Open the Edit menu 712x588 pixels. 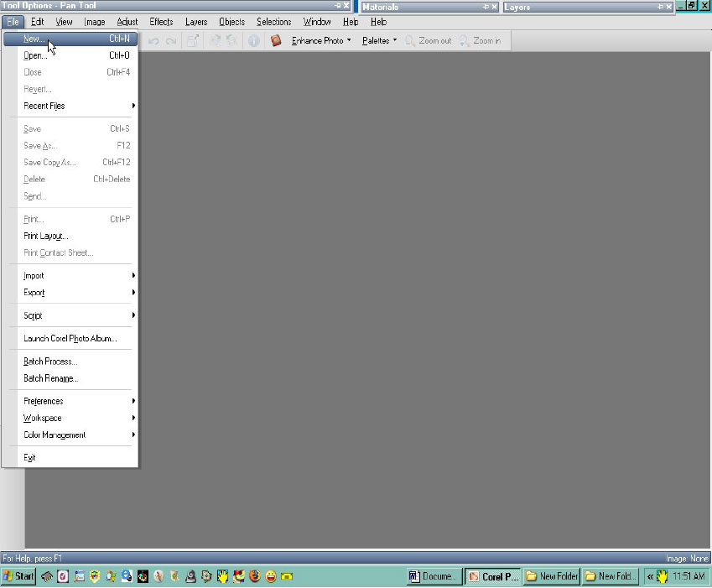(x=37, y=22)
